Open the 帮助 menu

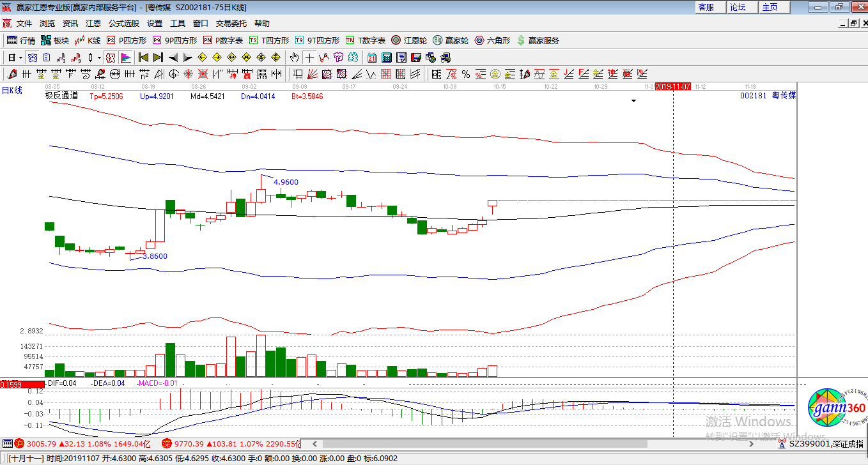[x=262, y=23]
